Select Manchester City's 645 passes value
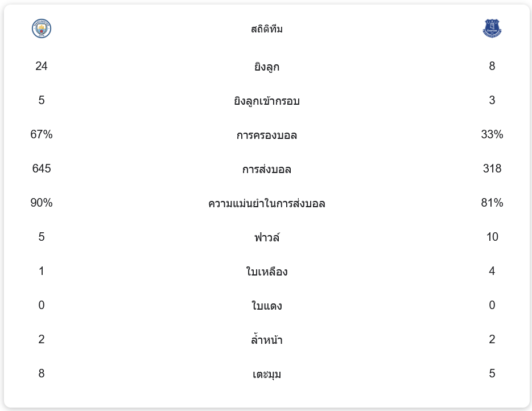This screenshot has width=532, height=411. tap(42, 168)
